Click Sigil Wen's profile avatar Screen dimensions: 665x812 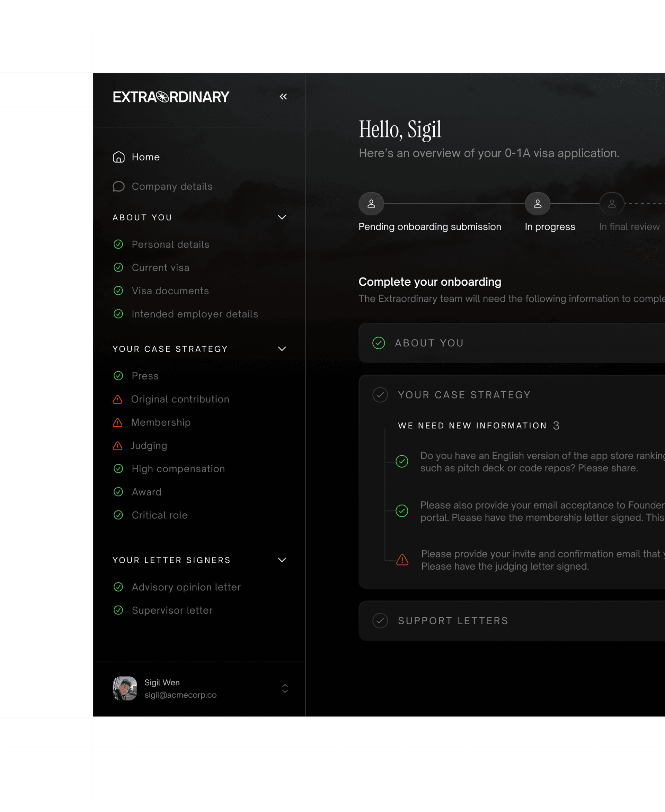point(125,688)
